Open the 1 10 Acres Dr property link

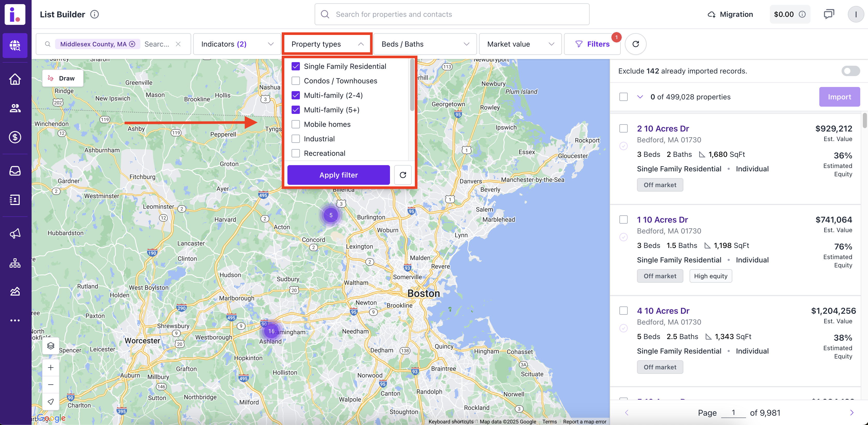[x=662, y=219]
